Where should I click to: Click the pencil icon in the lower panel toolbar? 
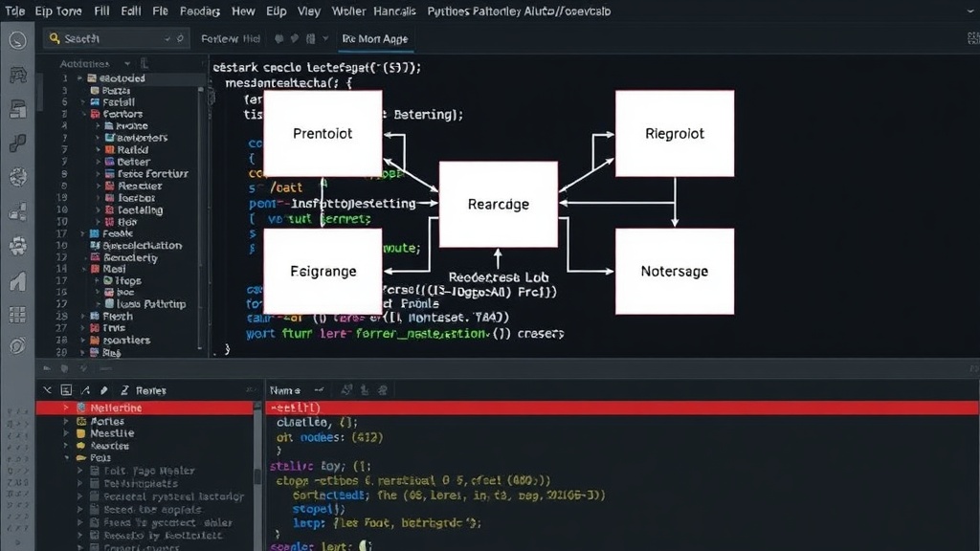click(x=103, y=390)
